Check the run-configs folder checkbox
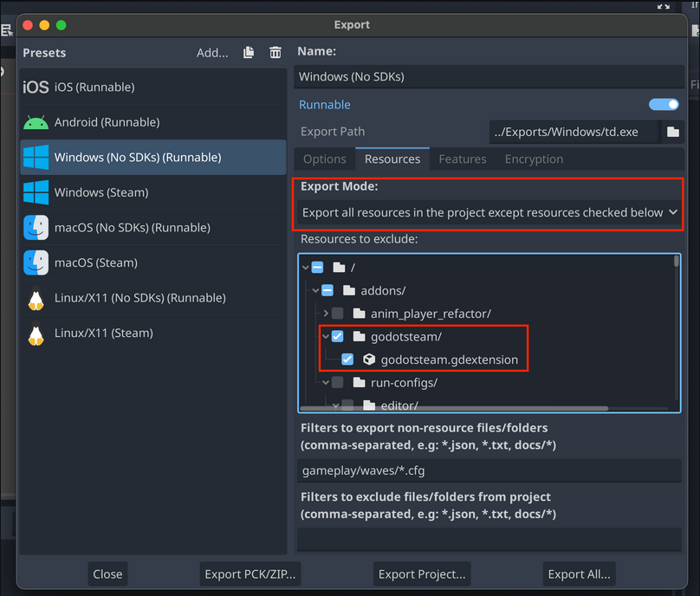The image size is (700, 596). [337, 382]
